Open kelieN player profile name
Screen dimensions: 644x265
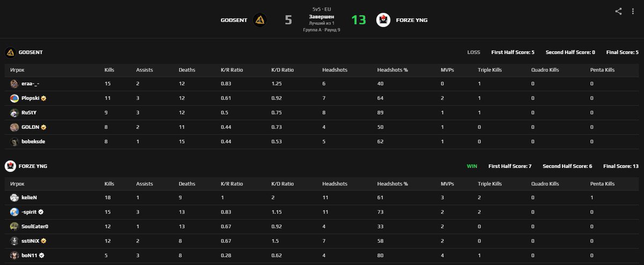[29, 197]
